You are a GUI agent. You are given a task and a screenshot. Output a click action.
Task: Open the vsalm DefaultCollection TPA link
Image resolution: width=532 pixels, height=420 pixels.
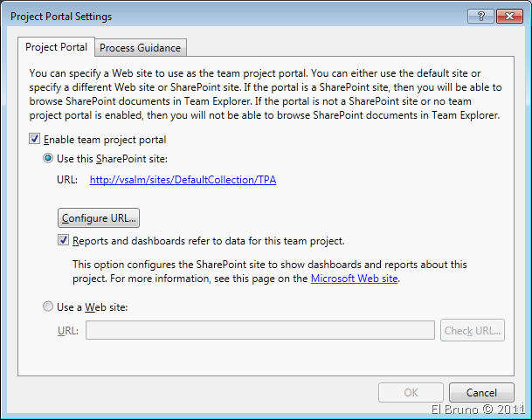[183, 181]
